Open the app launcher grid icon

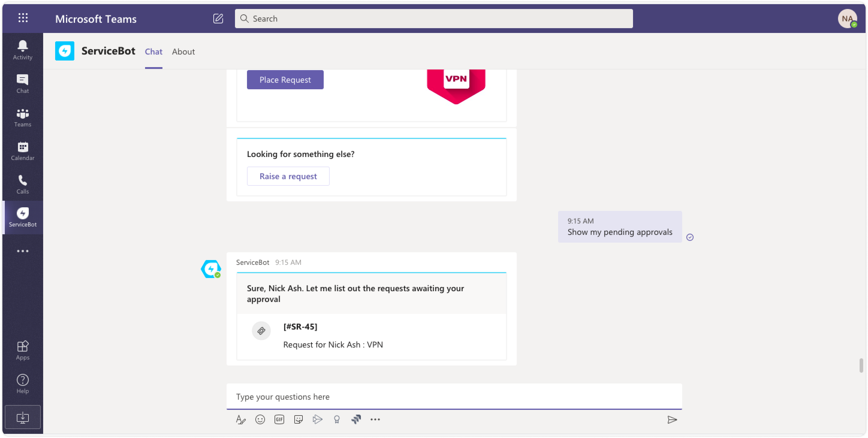click(23, 18)
